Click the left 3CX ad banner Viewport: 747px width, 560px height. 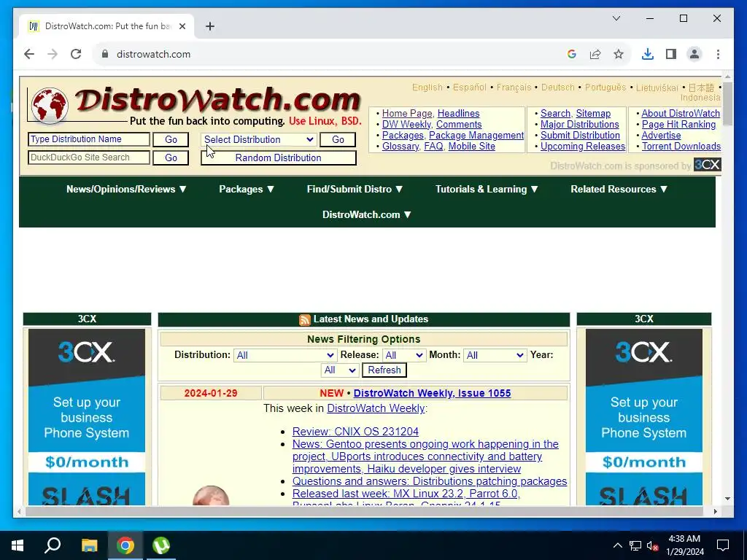pos(87,416)
